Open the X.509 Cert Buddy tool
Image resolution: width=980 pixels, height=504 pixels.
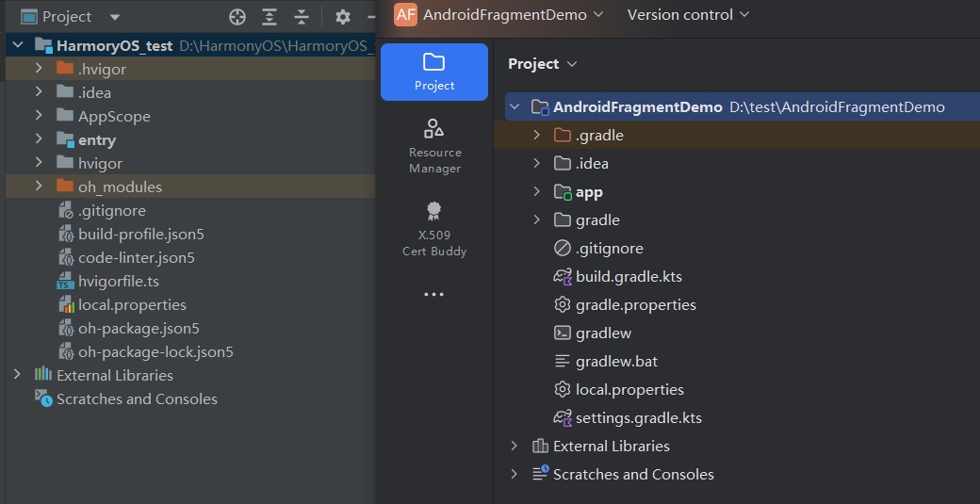tap(434, 229)
